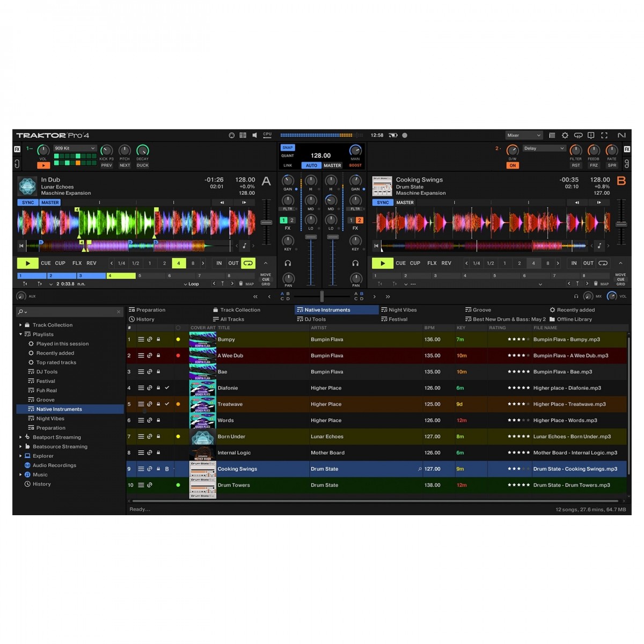Enter fullscreen mode via the fullscreen icon

pos(604,135)
